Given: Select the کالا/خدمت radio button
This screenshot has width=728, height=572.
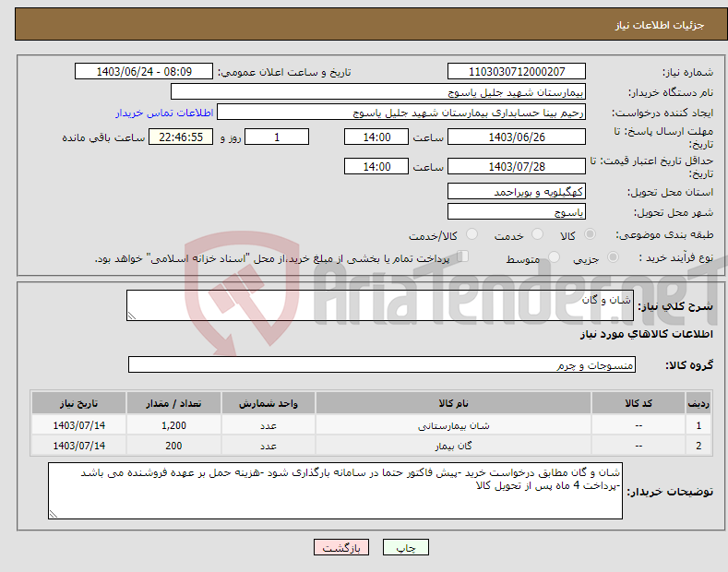Looking at the screenshot, I should pyautogui.click(x=471, y=234).
